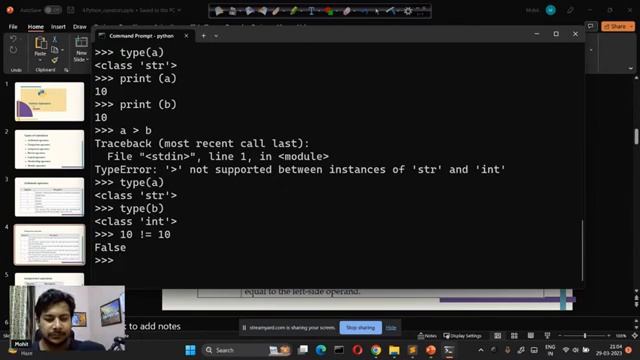The width and height of the screenshot is (640, 360).
Task: Click the Notes button in status bar
Action: point(427,336)
